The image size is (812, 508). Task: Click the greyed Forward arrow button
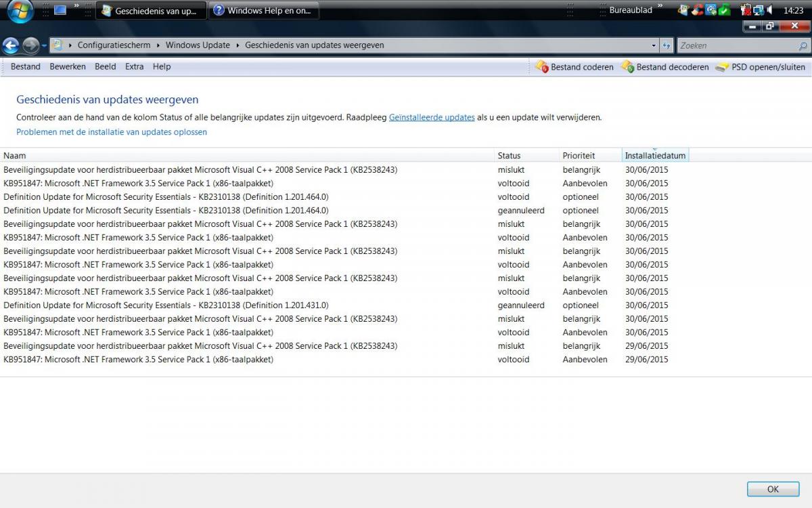[30, 45]
